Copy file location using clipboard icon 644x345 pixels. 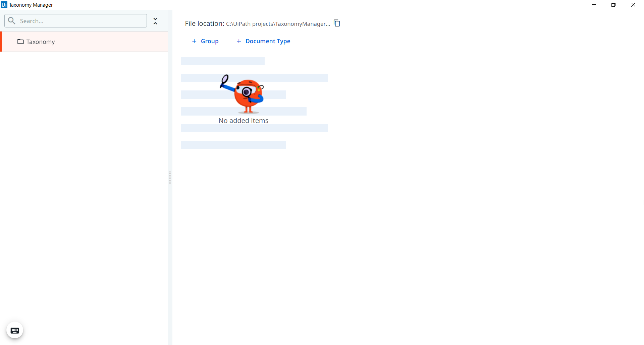point(337,23)
